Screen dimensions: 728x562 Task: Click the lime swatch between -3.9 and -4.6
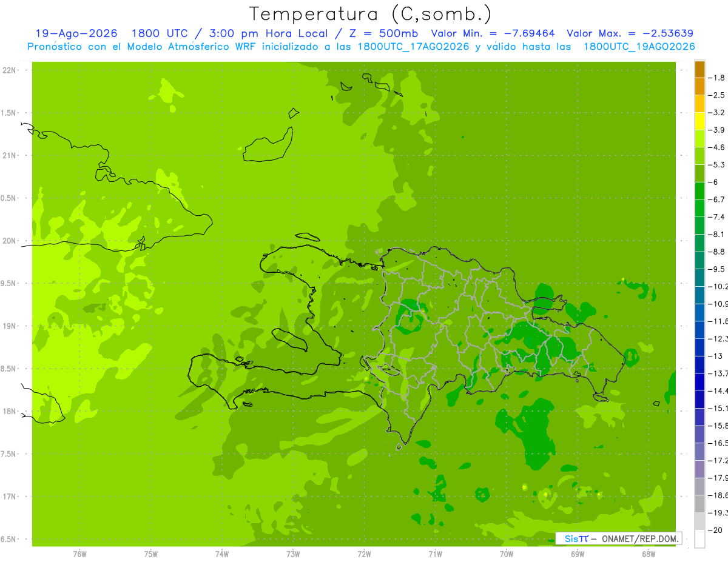699,138
